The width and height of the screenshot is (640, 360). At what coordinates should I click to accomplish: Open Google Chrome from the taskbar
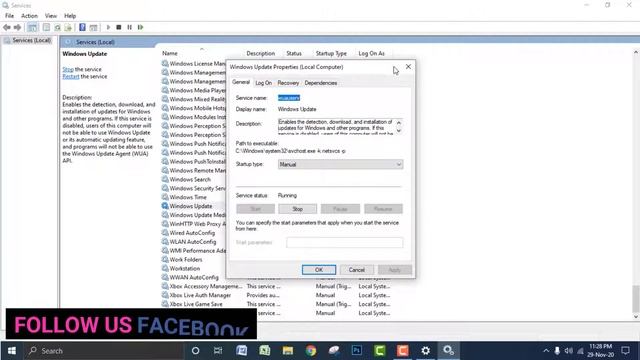click(311, 351)
